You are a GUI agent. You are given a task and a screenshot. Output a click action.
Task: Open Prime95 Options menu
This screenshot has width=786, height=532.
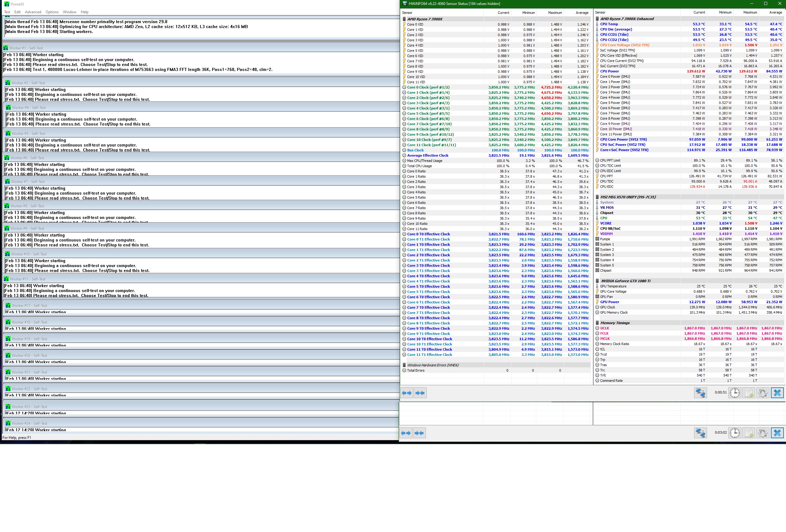[x=52, y=12]
